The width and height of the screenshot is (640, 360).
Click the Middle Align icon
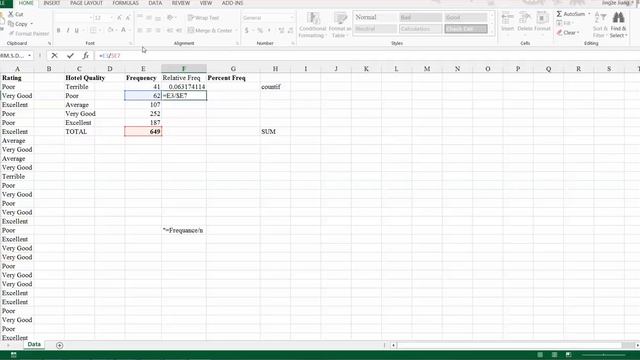click(x=149, y=18)
